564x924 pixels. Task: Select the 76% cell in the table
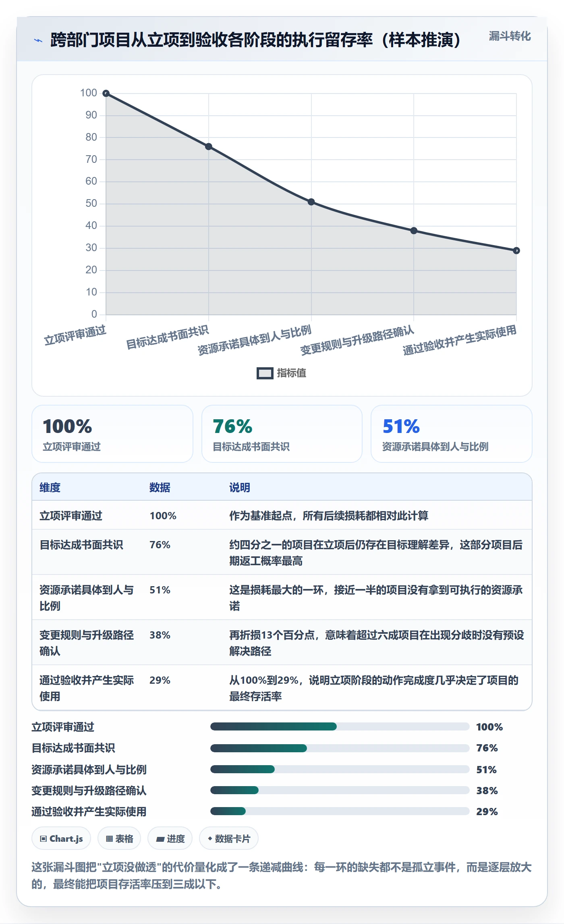pos(160,545)
